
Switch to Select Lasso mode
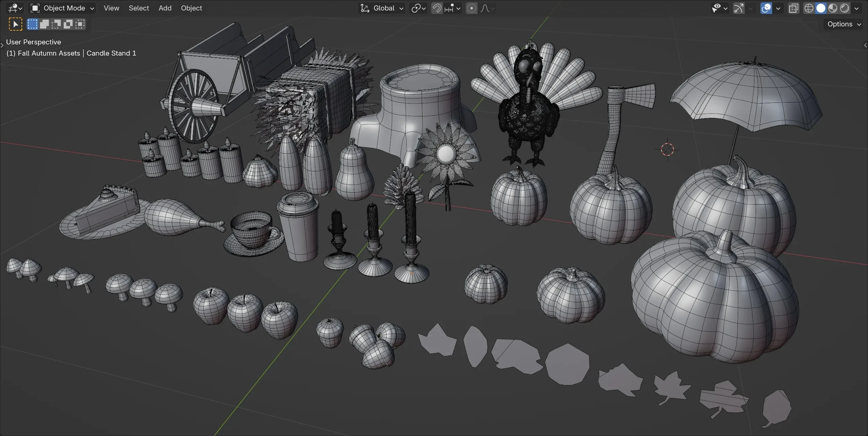tap(56, 24)
